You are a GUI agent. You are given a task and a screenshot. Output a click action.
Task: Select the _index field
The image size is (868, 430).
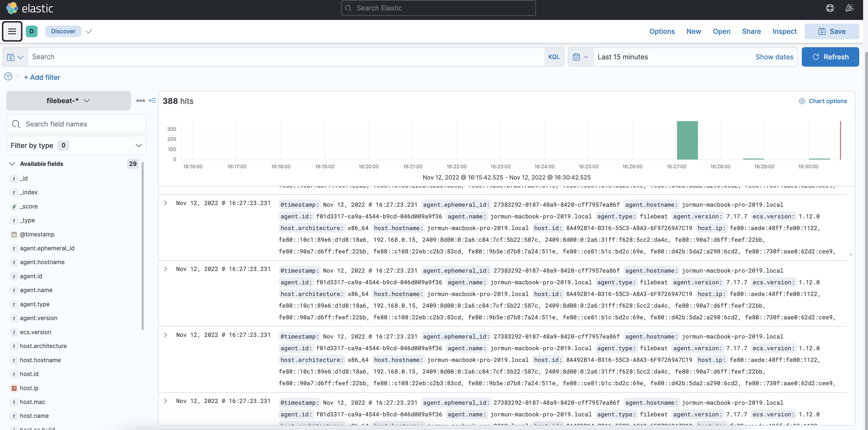coord(29,192)
